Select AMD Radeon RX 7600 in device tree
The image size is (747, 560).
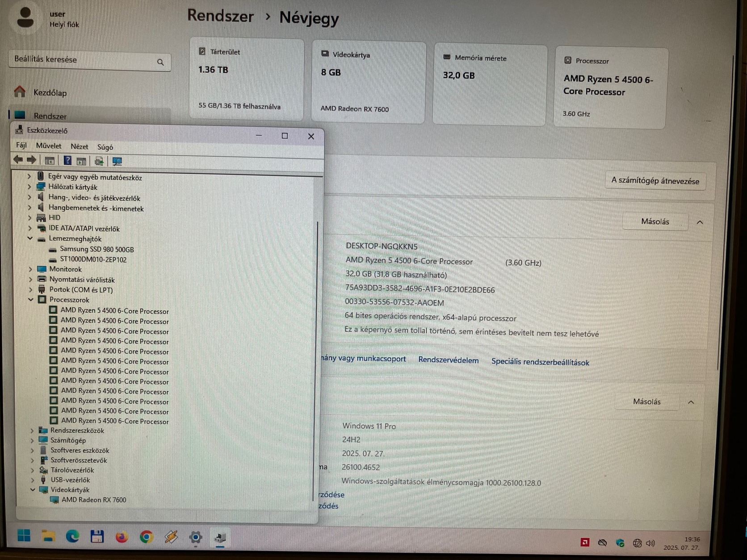coord(94,500)
